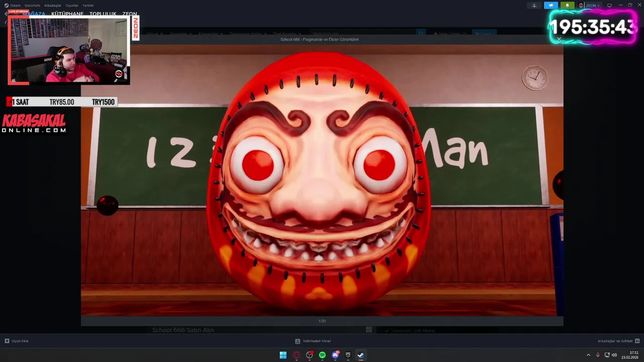Open Opera GX from the taskbar
644x362 pixels.
point(296,355)
